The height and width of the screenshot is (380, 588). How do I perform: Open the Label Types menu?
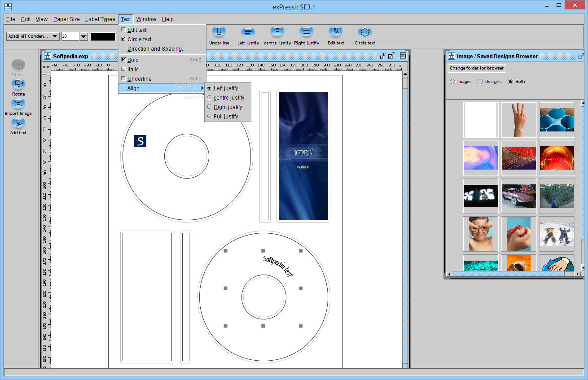coord(100,19)
